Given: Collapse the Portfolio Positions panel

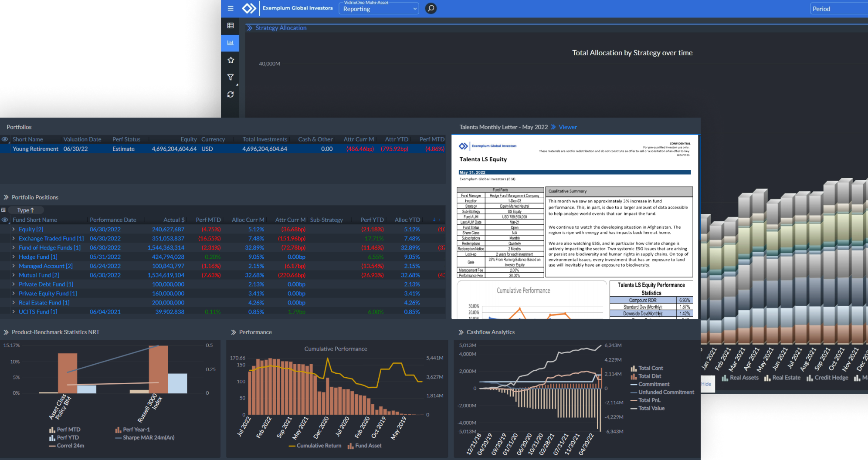Looking at the screenshot, I should [6, 197].
